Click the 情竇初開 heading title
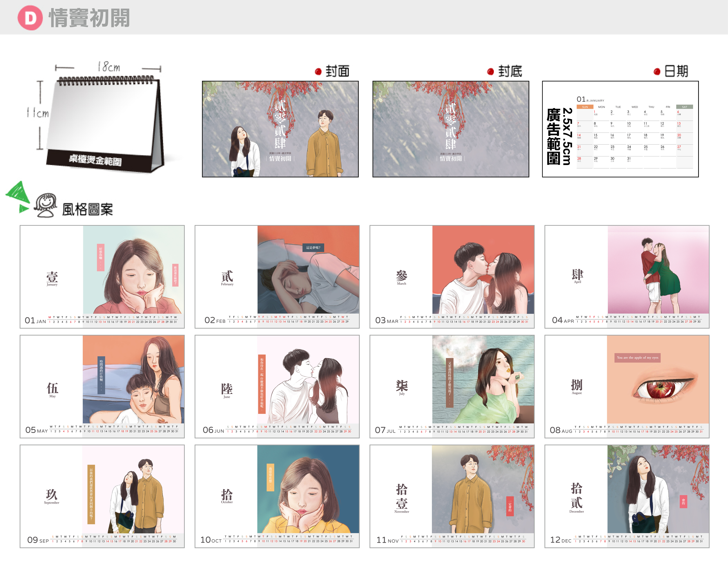The image size is (728, 564). (x=89, y=18)
